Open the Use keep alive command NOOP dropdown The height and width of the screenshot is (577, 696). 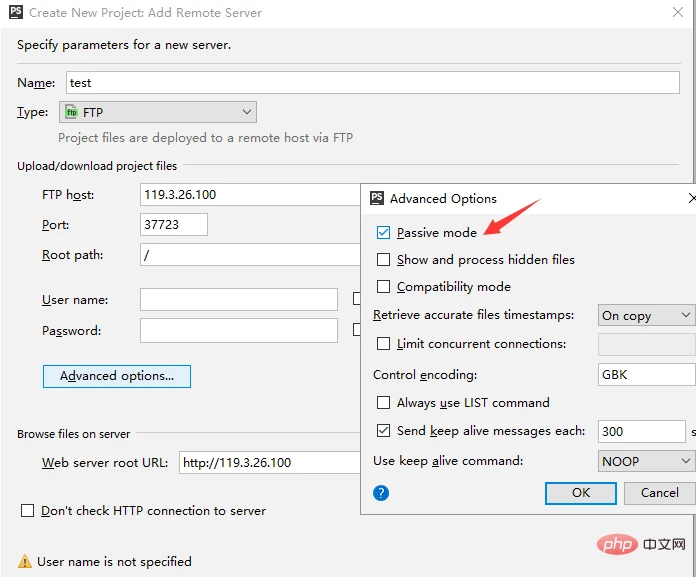[x=646, y=461]
